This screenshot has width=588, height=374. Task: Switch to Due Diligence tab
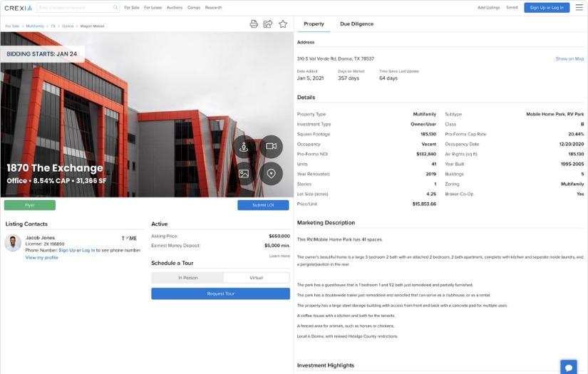click(356, 24)
